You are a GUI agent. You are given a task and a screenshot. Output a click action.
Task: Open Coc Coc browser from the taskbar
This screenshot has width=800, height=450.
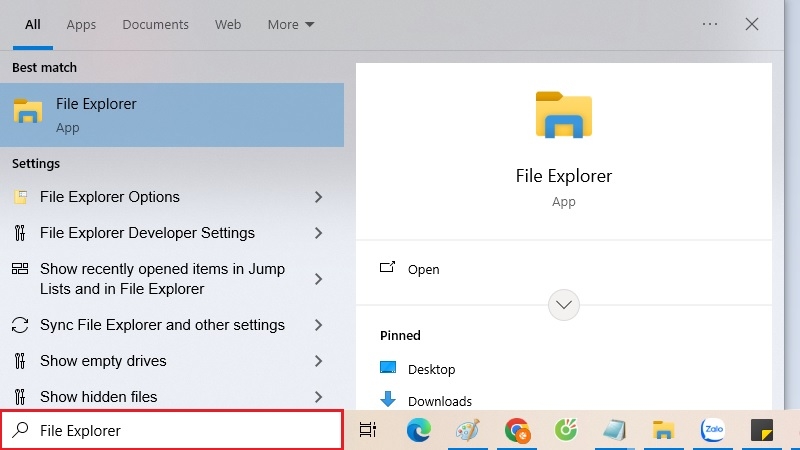566,430
